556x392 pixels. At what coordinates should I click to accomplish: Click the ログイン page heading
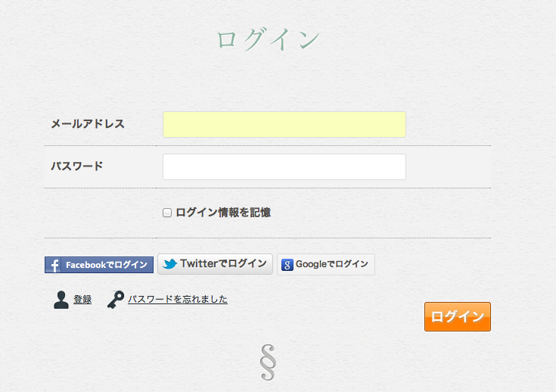click(x=268, y=39)
